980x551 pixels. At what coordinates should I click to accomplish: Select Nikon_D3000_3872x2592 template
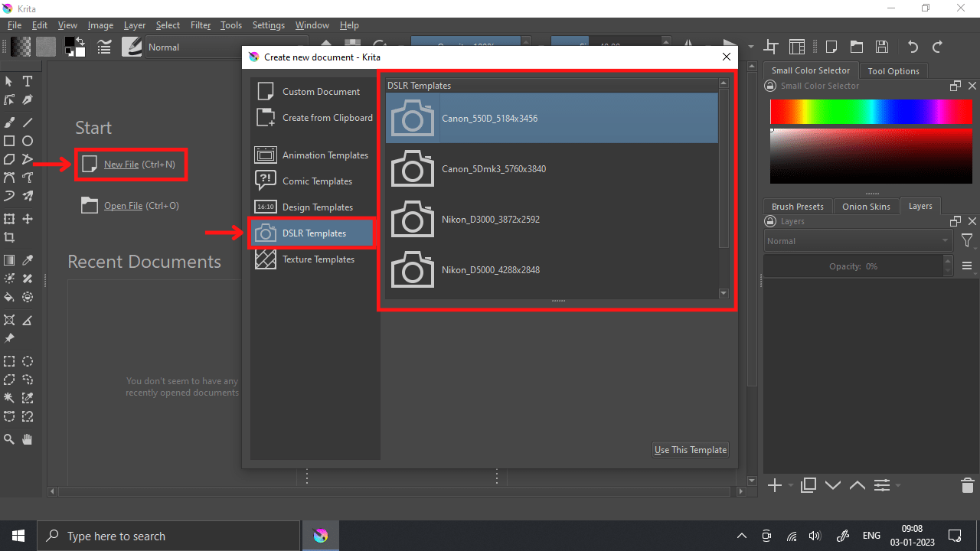pos(552,220)
